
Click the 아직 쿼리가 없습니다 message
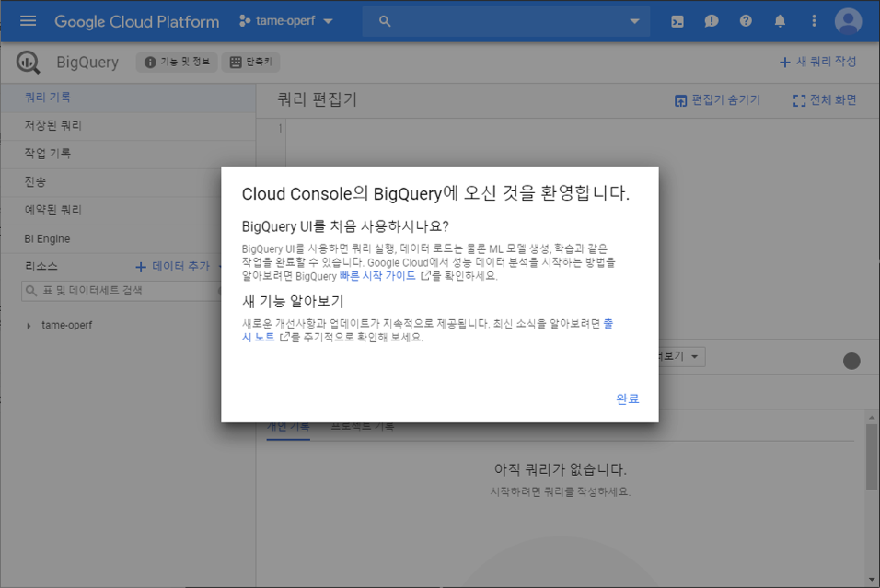coord(560,469)
